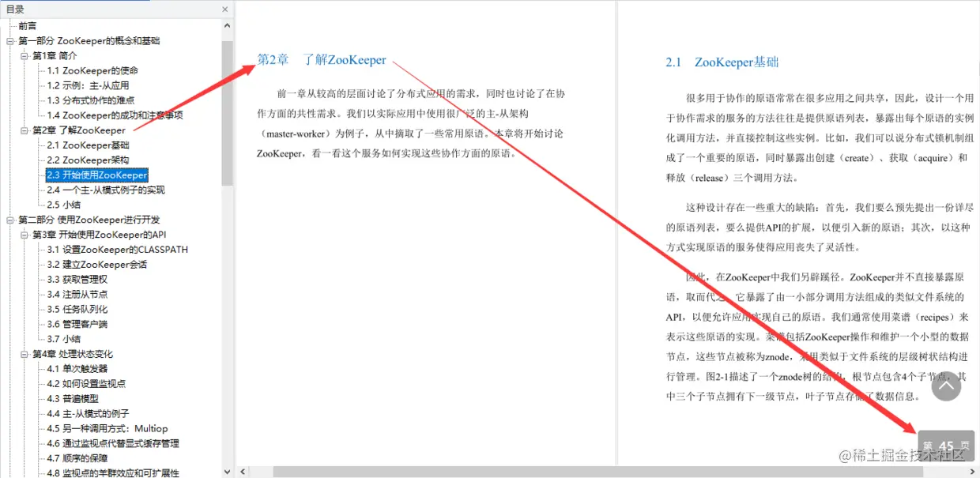Open section 4.4 主-从模式的例子

point(88,414)
